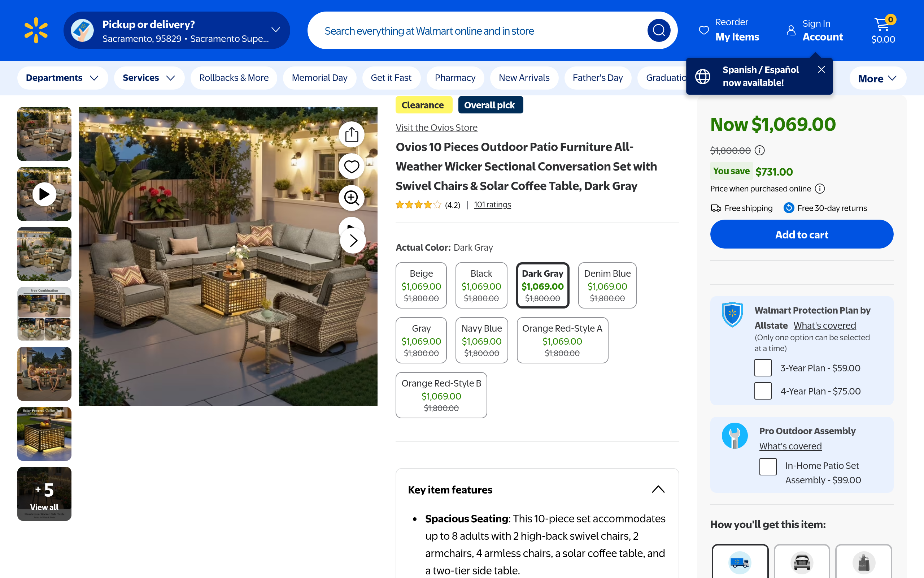
Task: Choose the Gray color variant
Action: tap(421, 340)
